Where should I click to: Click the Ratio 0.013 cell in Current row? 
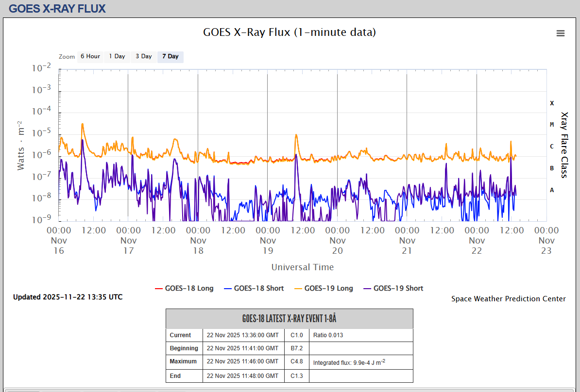328,335
